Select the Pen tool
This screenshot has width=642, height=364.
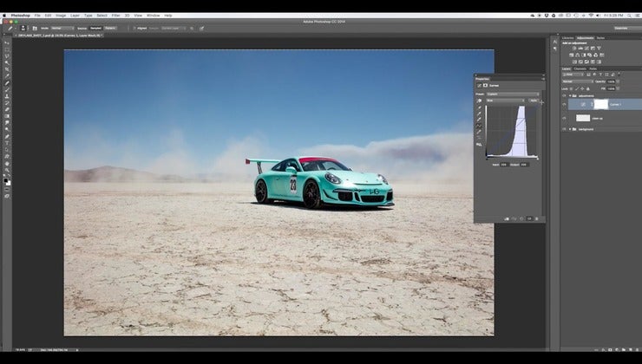click(x=7, y=137)
